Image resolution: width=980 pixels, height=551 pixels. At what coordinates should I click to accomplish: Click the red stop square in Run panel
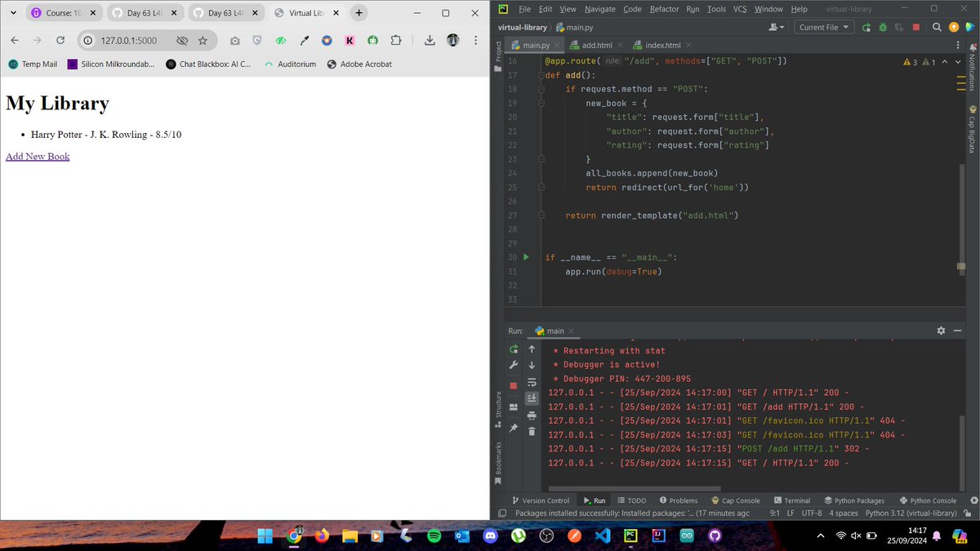(513, 385)
